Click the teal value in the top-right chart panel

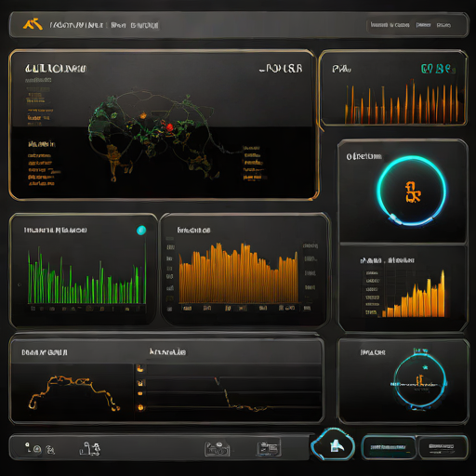point(438,69)
